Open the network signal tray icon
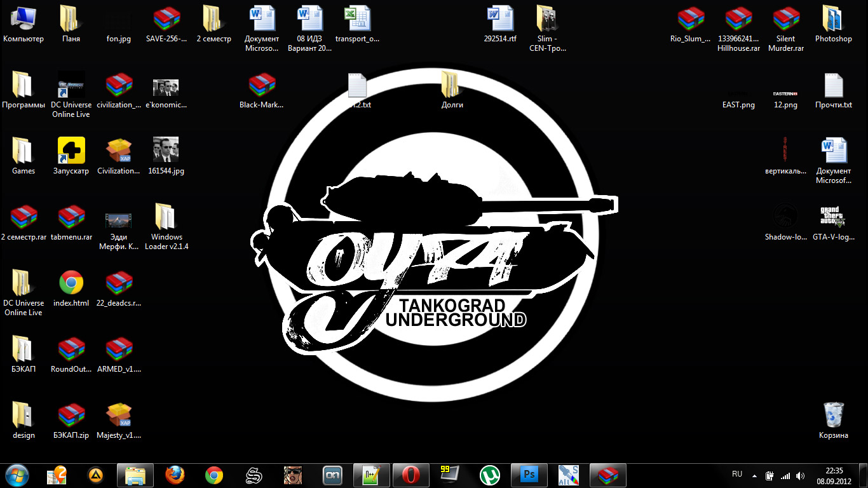868x488 pixels. click(785, 475)
